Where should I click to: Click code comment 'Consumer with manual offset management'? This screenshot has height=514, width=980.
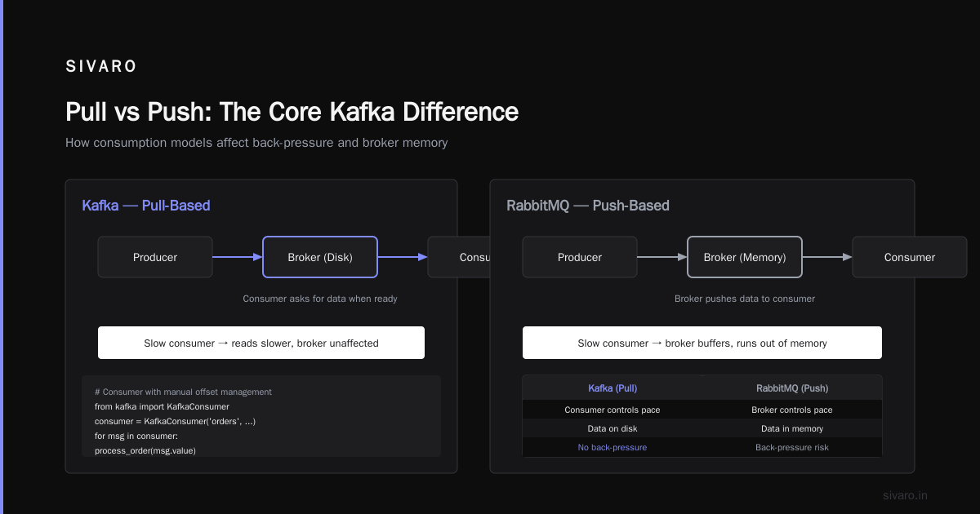tap(183, 392)
